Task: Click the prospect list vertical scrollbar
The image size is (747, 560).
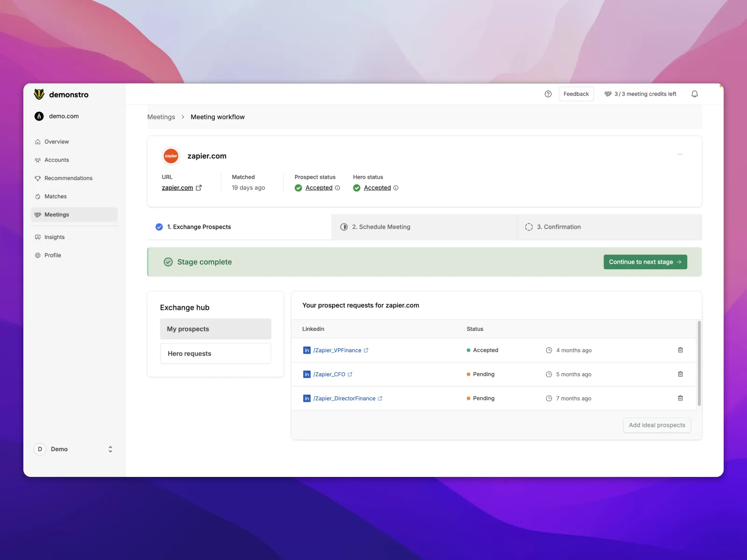Action: coord(699,363)
